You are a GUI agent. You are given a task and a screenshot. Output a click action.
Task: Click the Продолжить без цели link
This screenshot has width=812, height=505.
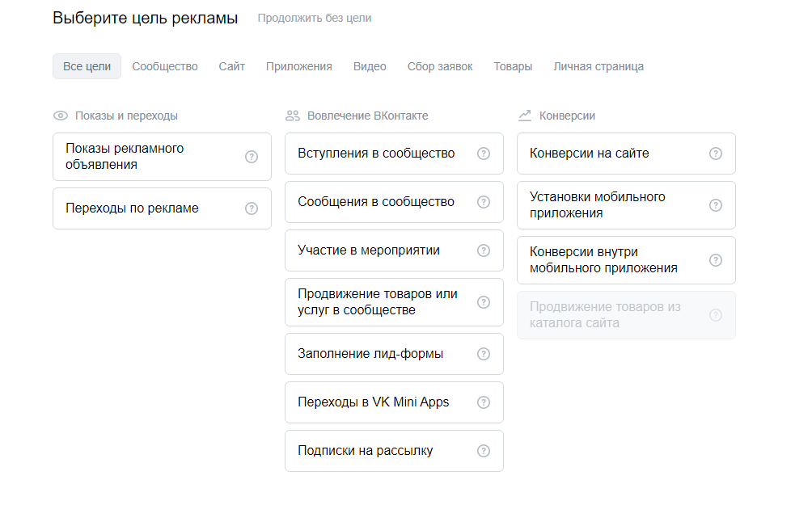click(315, 18)
